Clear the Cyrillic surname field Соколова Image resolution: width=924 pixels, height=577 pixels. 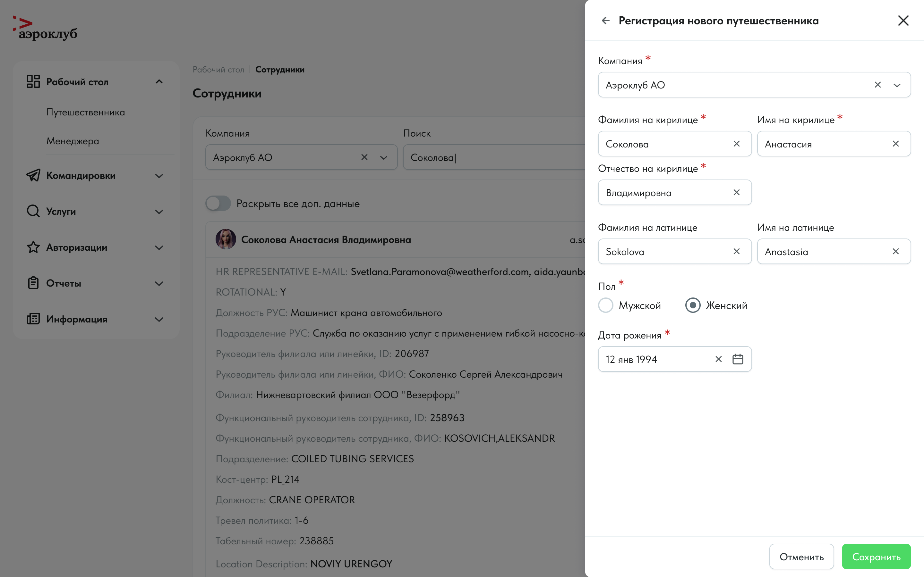click(737, 144)
